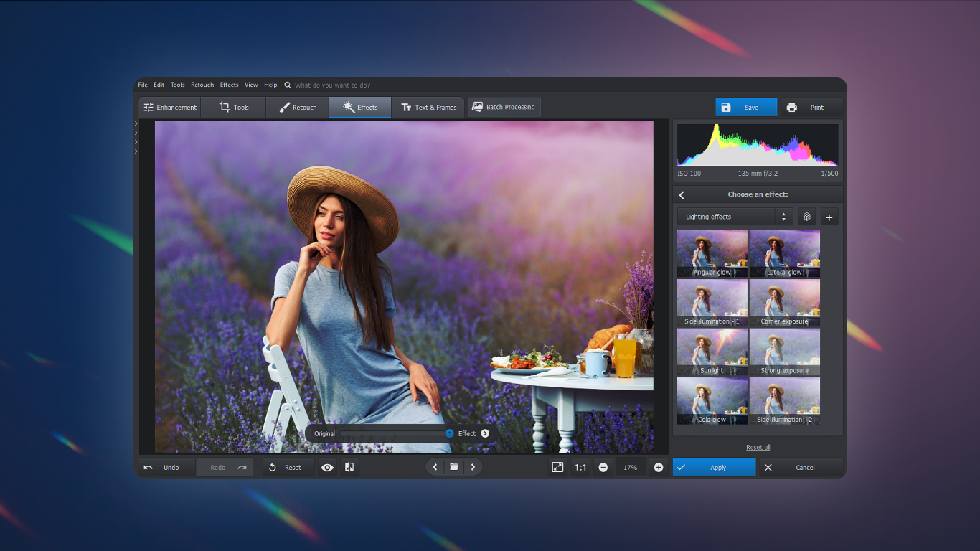Click the 1:1 actual size icon
The height and width of the screenshot is (551, 980).
pos(580,467)
